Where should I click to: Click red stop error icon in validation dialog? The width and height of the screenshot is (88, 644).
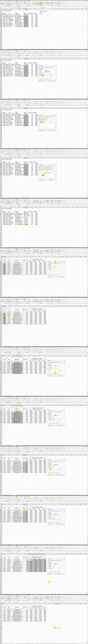[43, 175]
